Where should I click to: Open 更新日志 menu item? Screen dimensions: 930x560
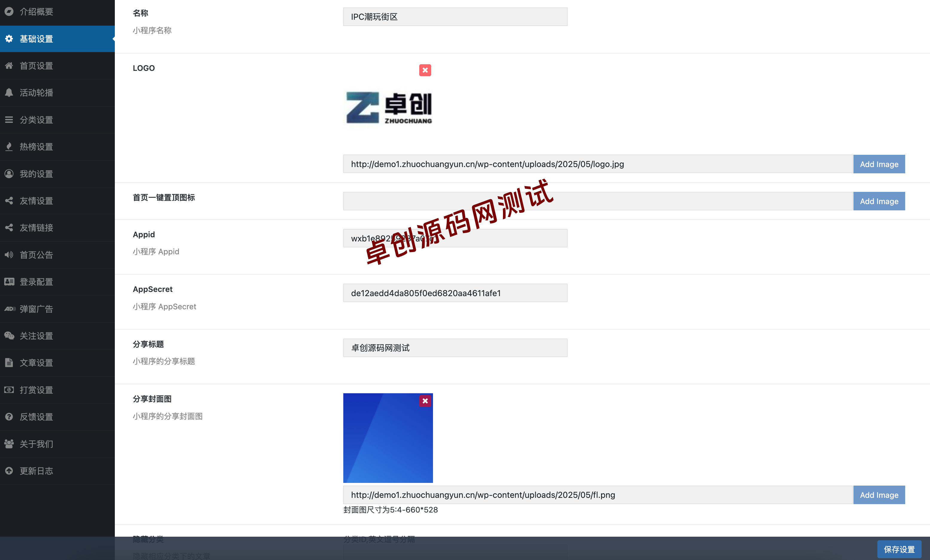point(57,471)
